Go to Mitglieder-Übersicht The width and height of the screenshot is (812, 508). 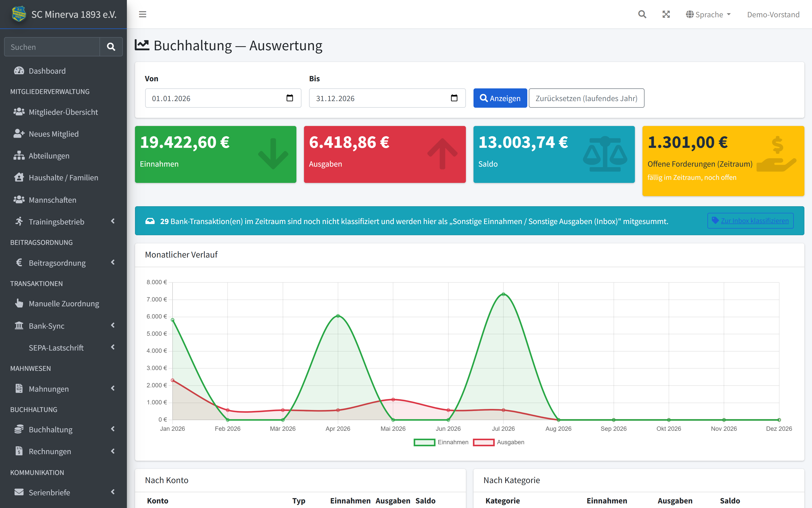63,112
